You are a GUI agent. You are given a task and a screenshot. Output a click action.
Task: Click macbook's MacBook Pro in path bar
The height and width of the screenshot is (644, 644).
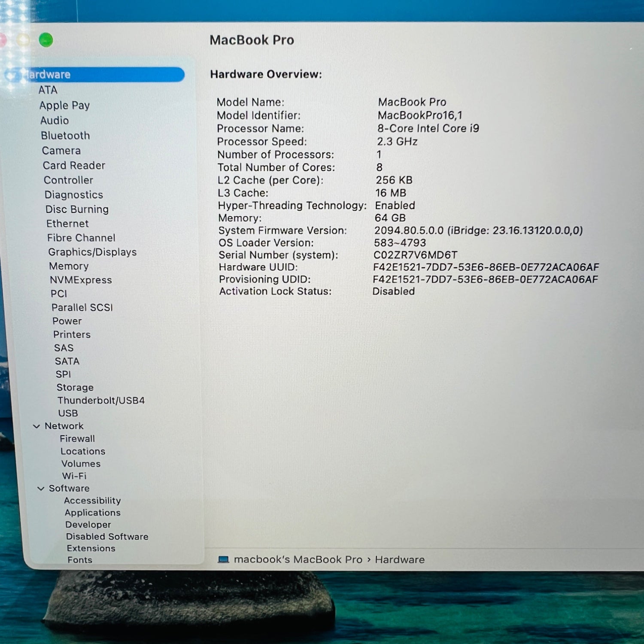click(298, 559)
